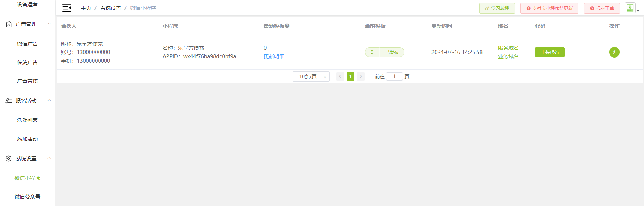Open 设备运营 in sidebar
This screenshot has width=644, height=206.
(27, 4)
